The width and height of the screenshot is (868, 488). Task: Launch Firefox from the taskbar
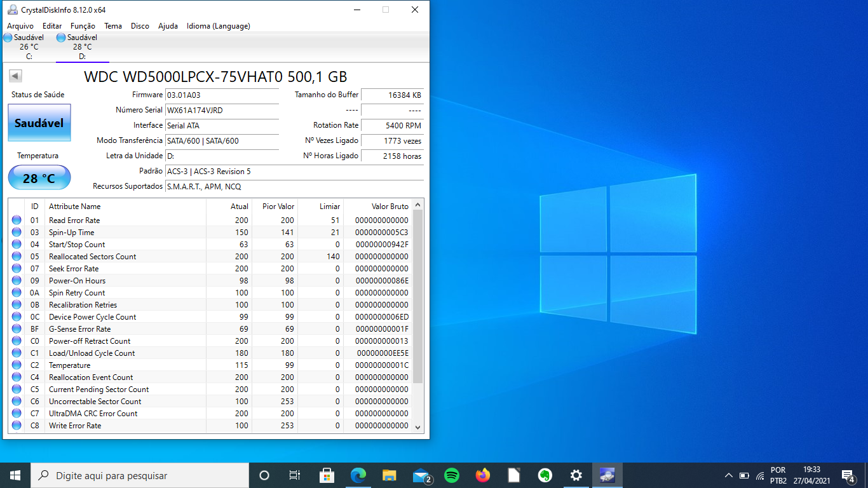point(483,475)
